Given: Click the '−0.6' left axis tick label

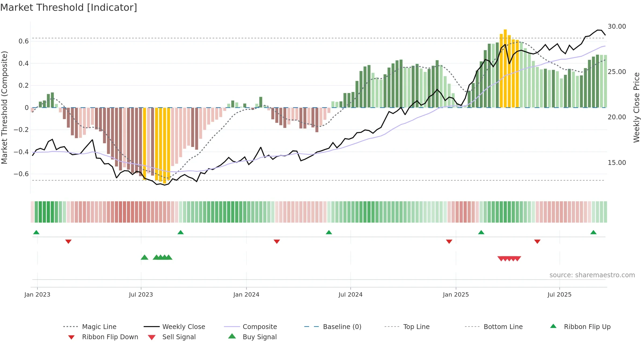Looking at the screenshot, I should (x=21, y=174).
